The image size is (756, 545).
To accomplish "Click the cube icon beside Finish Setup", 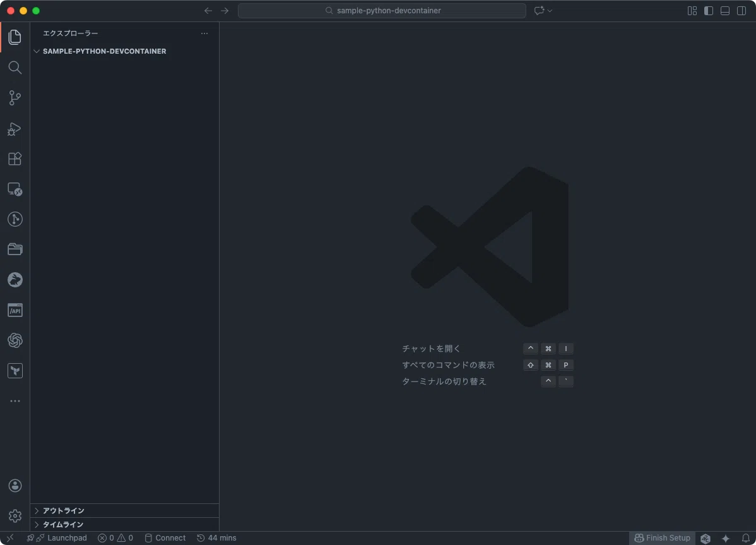I will (x=706, y=538).
